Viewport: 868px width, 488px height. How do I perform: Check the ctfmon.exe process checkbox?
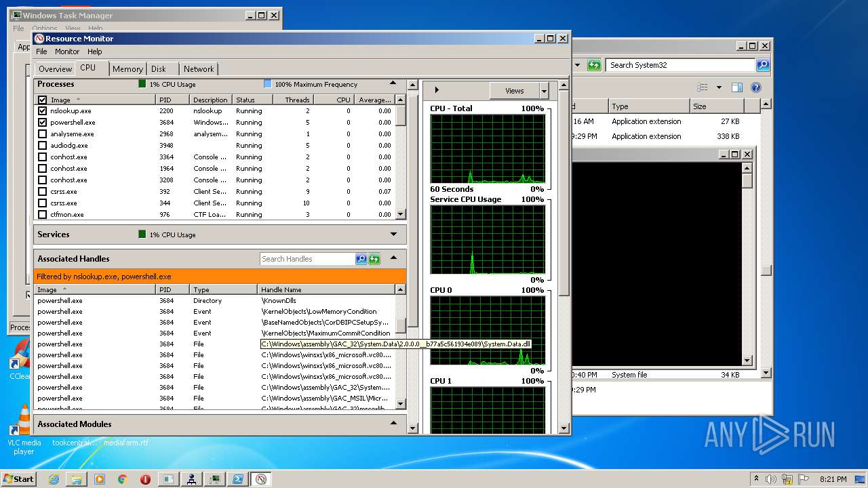42,215
